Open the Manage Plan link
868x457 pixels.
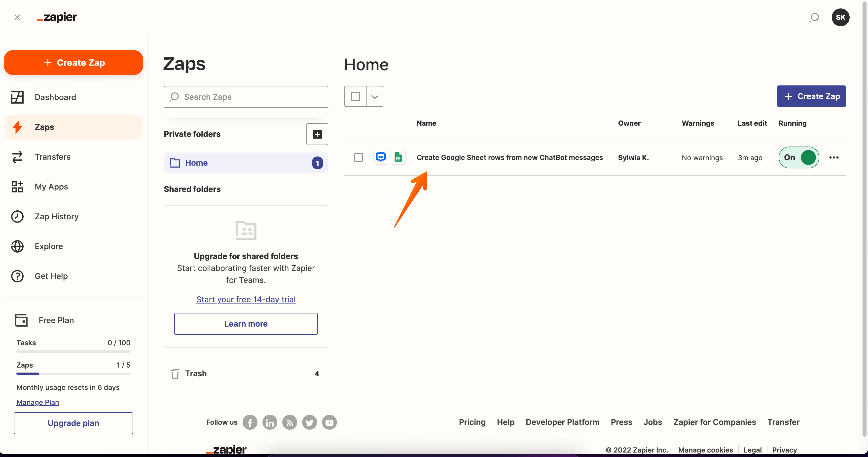point(38,402)
